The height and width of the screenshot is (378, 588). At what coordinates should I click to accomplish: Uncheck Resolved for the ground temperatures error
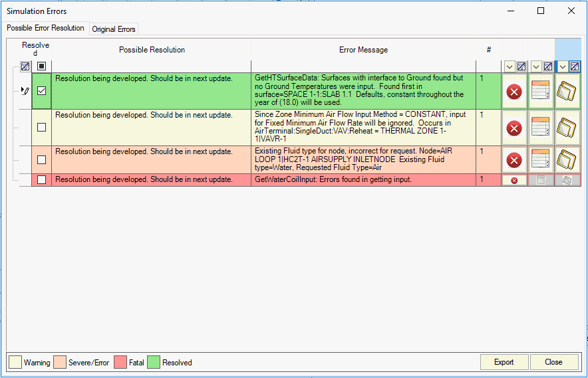(41, 91)
